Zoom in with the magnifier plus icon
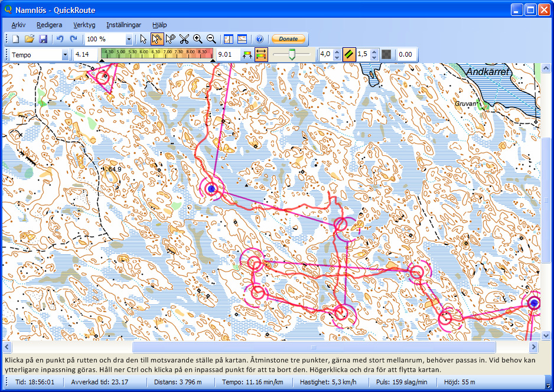Viewport: 554px width, 392px height. pyautogui.click(x=197, y=39)
